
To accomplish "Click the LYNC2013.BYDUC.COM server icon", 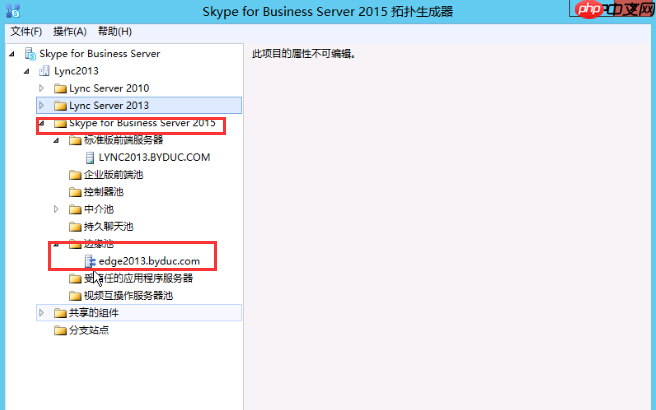I will point(90,158).
